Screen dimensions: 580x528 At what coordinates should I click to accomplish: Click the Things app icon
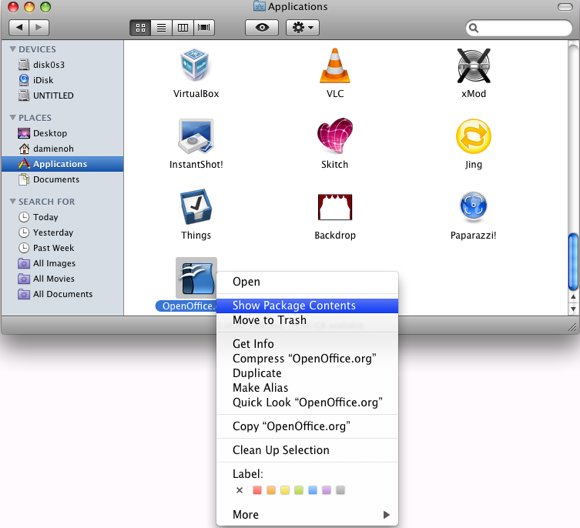pos(196,206)
